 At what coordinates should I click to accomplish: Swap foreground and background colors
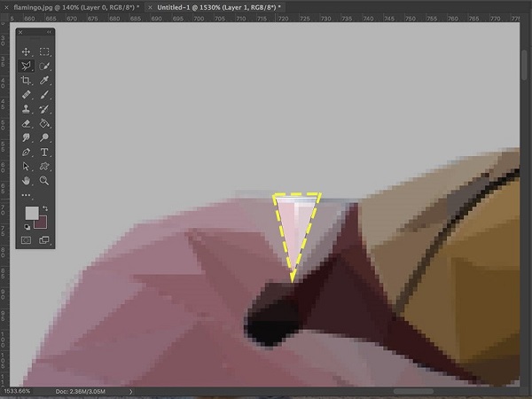[x=45, y=208]
